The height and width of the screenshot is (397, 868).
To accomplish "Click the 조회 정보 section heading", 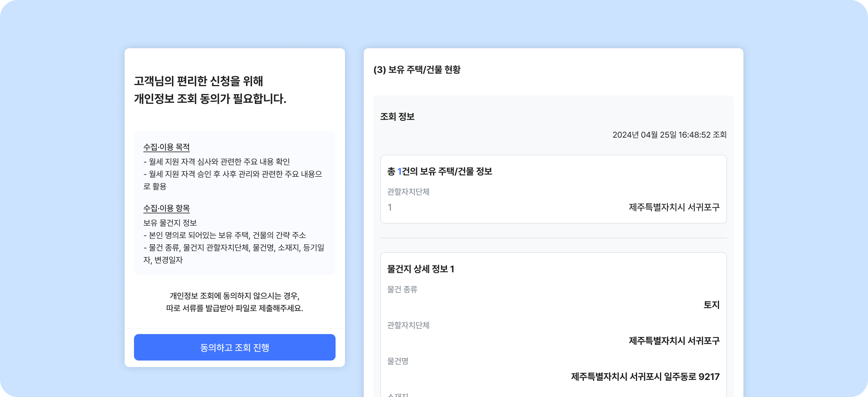I will [397, 116].
